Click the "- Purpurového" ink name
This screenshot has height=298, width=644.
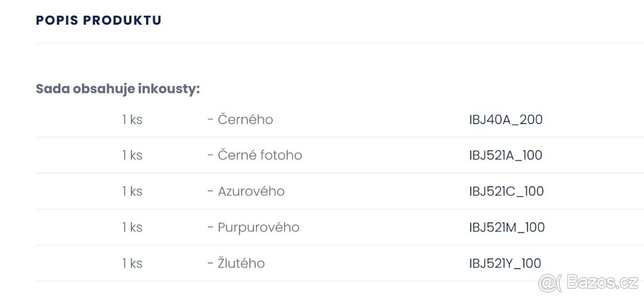pyautogui.click(x=253, y=227)
